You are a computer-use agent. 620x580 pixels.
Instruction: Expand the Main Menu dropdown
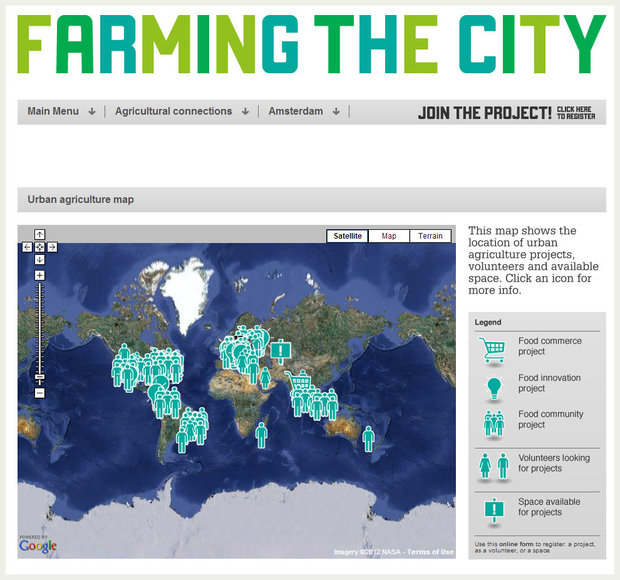point(61,112)
